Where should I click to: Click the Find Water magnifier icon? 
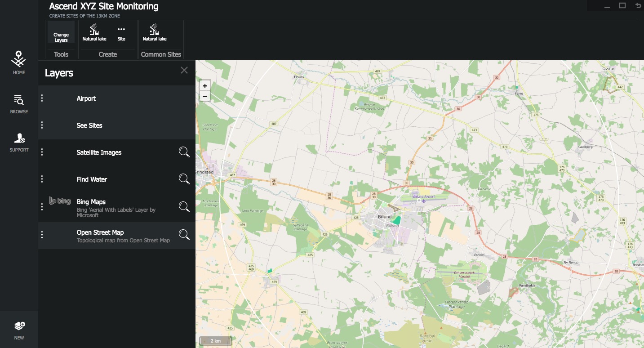tap(184, 179)
